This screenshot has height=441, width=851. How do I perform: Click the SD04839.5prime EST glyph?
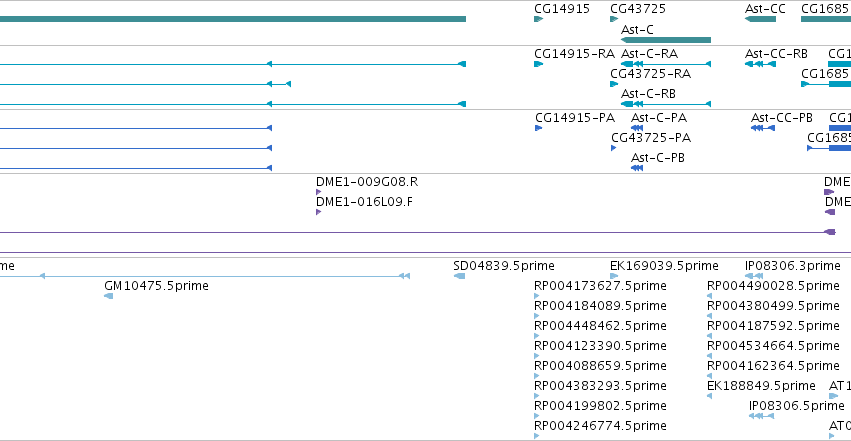(459, 276)
